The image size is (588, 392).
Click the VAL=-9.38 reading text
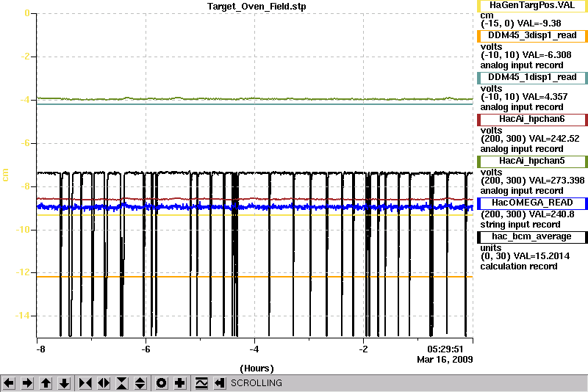(x=539, y=23)
